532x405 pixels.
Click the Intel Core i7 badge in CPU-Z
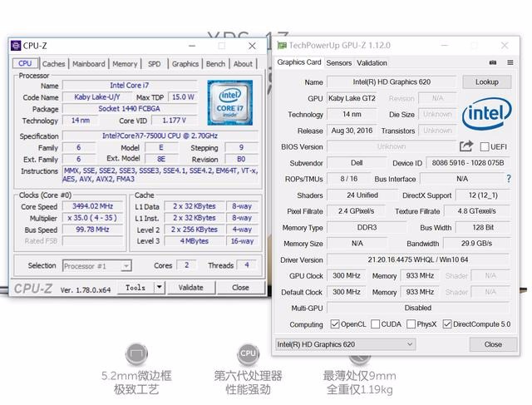pyautogui.click(x=229, y=101)
